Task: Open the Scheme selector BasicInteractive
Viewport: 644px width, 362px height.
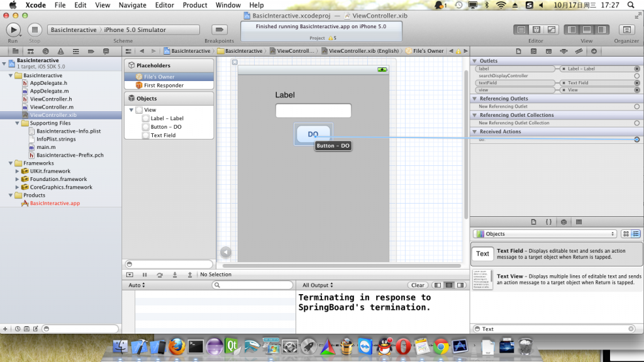Action: pos(74,30)
